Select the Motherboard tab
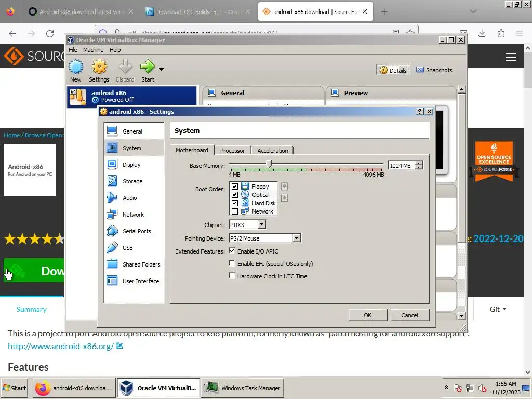Screen dimensions: 532x399 pos(192,150)
